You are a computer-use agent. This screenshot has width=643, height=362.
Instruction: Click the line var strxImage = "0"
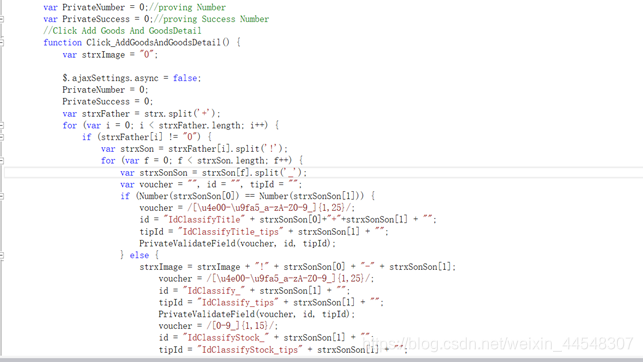[x=110, y=55]
